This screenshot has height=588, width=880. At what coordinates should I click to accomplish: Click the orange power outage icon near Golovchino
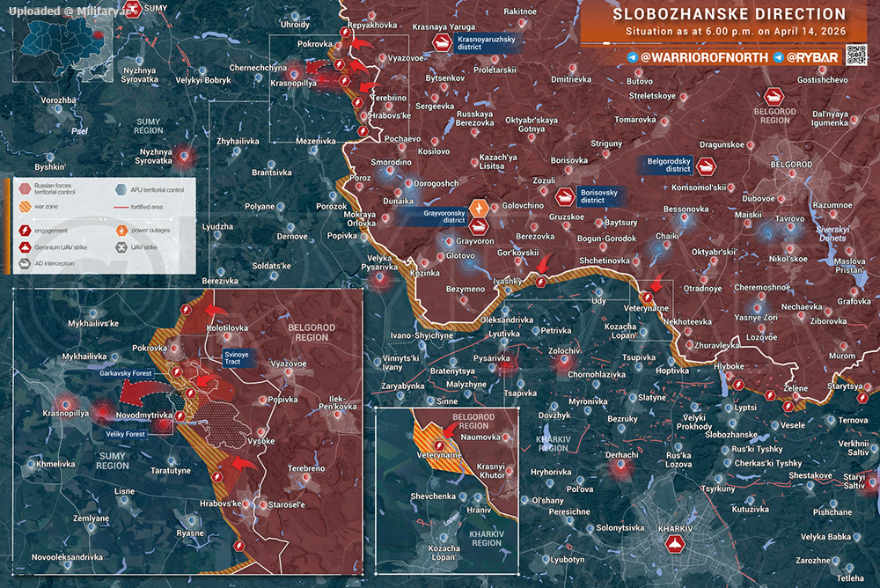[480, 209]
